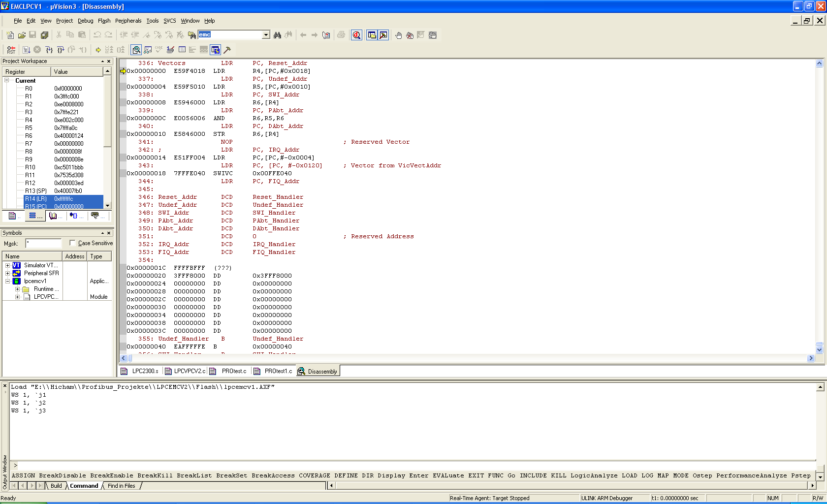Click the Value column header
827x504 pixels.
pyautogui.click(x=78, y=72)
